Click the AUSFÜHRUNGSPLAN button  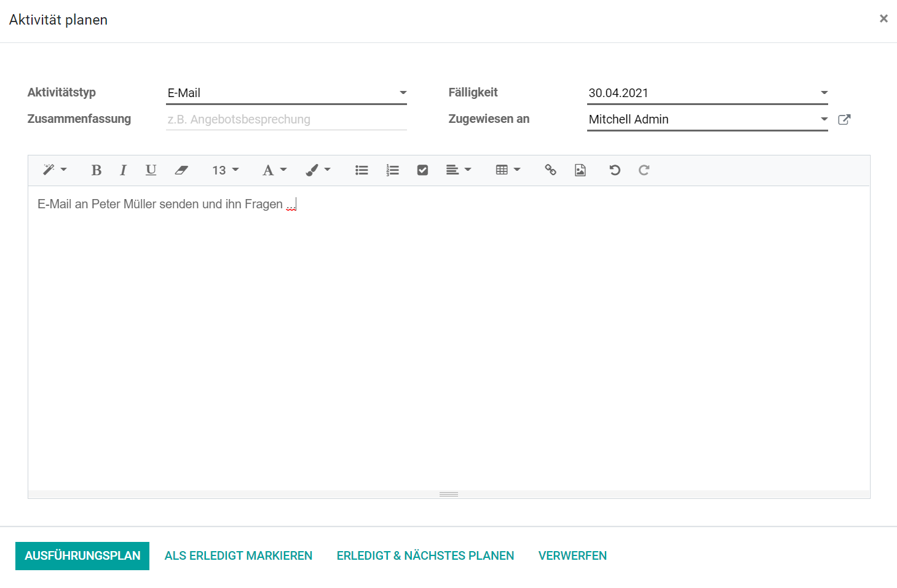(82, 556)
